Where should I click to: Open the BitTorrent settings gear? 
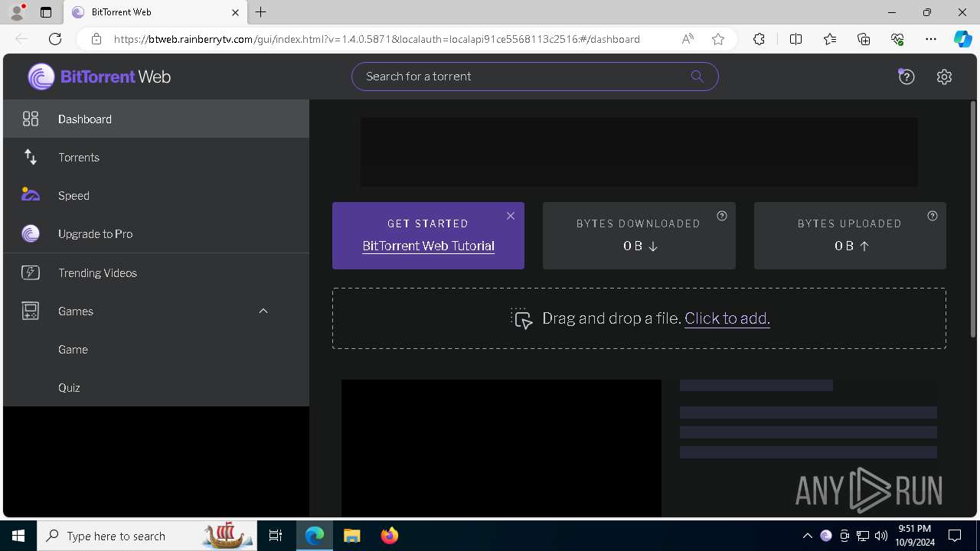pyautogui.click(x=944, y=77)
